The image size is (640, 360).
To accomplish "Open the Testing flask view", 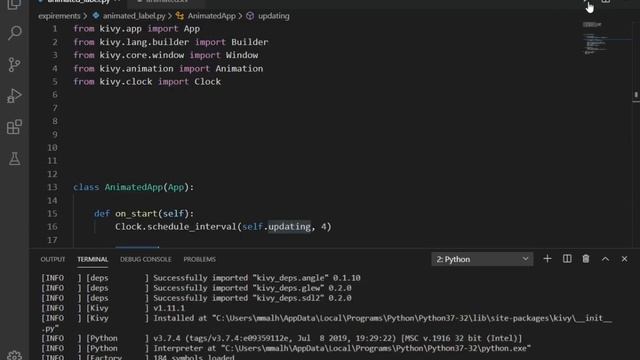I will tap(14, 158).
